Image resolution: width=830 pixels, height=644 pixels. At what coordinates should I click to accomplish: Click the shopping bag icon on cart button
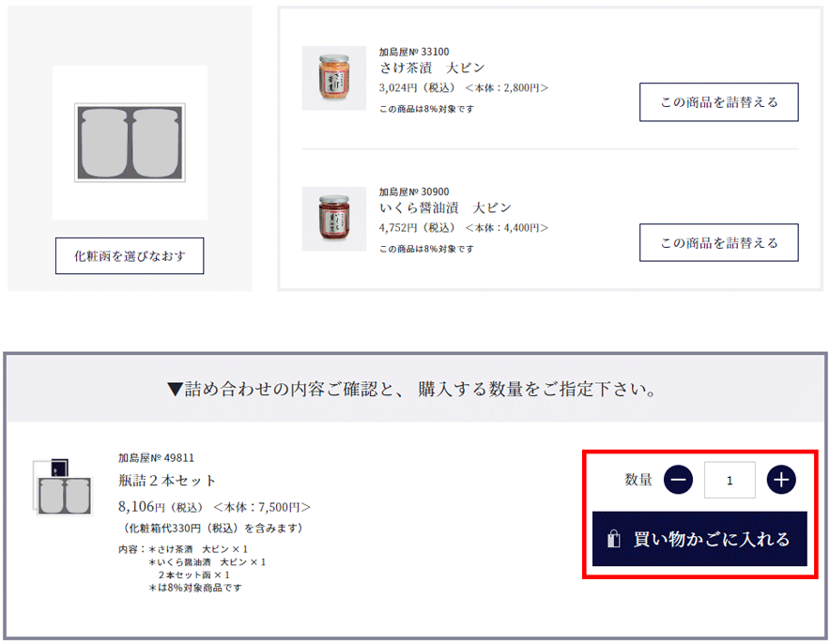pos(613,539)
